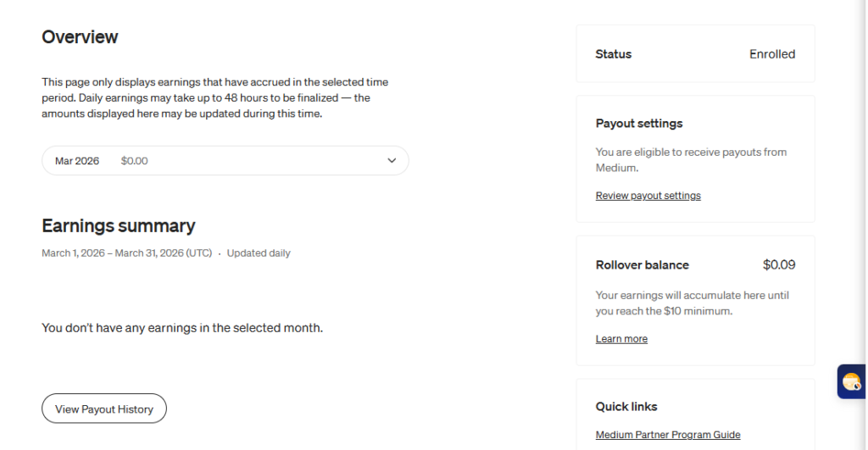Click the Payout settings card title

(638, 124)
